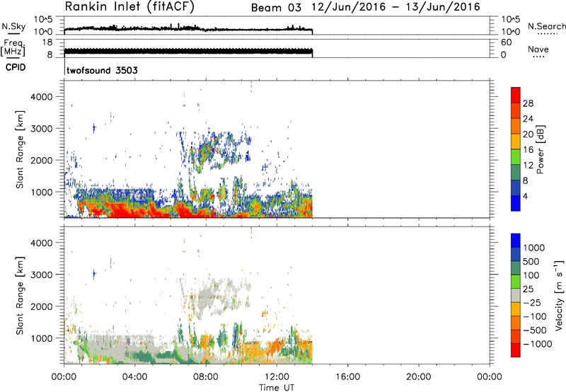Click the 'twofsound 3503' CPID text
566x392 pixels.
click(x=102, y=70)
